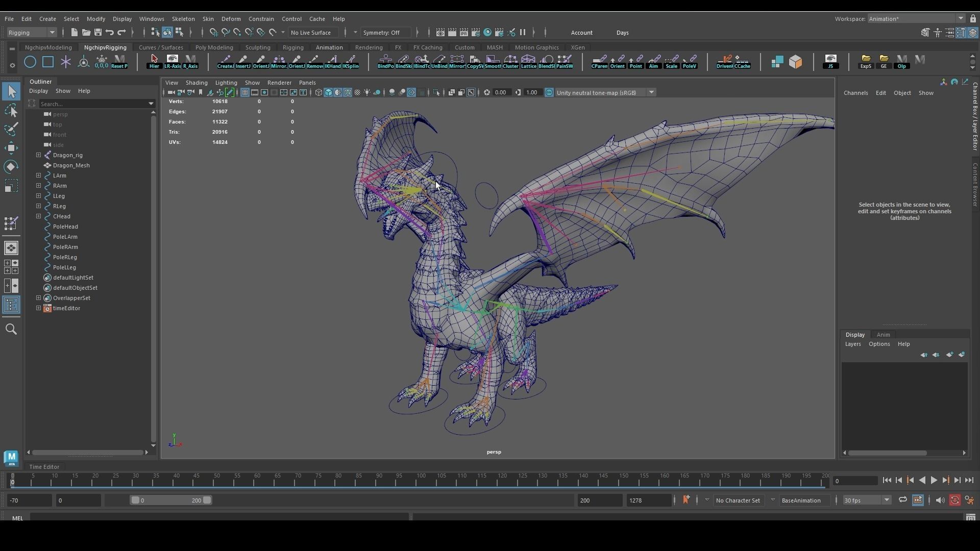Activate the Move tool in the toolbox
Image resolution: width=980 pixels, height=551 pixels.
coord(11,148)
